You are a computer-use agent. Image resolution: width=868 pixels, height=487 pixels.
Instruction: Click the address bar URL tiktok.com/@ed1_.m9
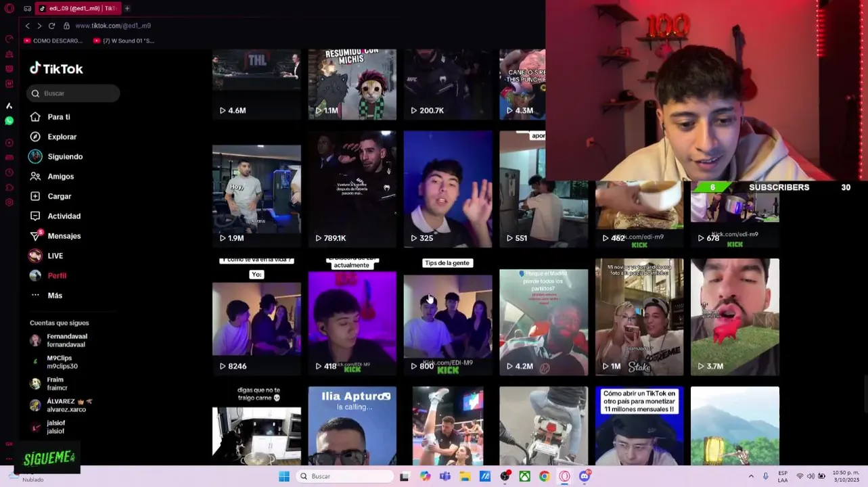click(x=113, y=26)
